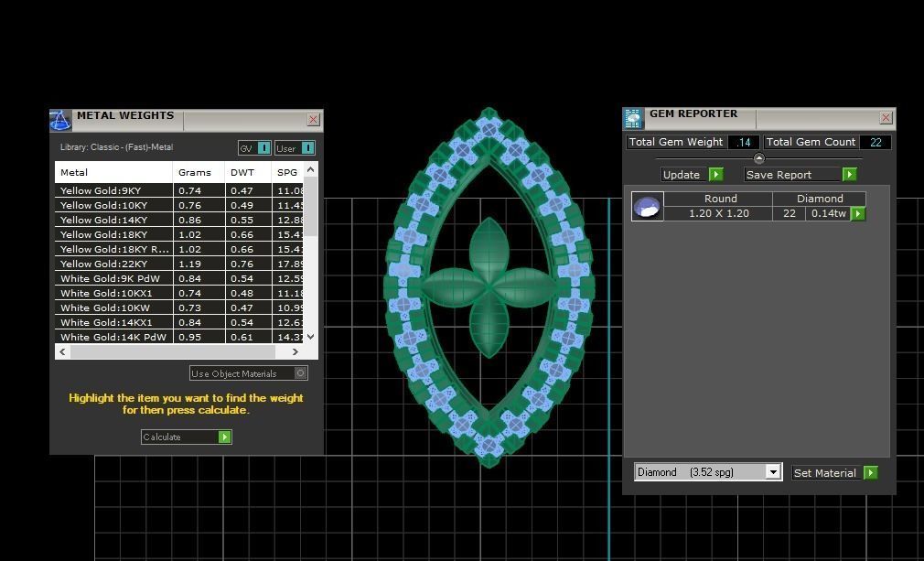This screenshot has width=924, height=561.
Task: Click metal list scroll down arrow
Action: 310,337
